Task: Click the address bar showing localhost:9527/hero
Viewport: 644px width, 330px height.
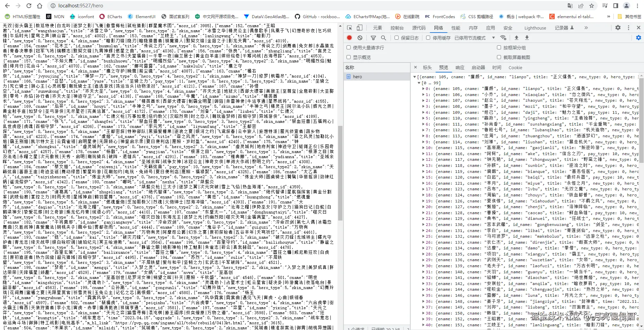Action: [x=307, y=6]
